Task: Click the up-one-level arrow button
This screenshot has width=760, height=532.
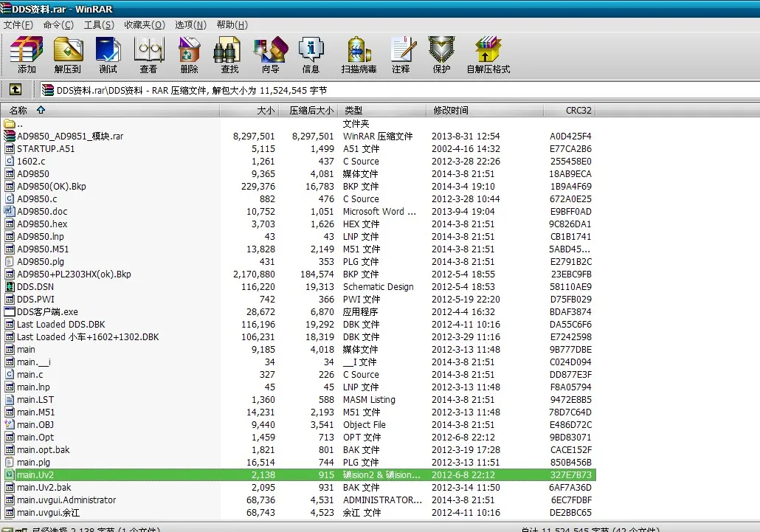Action: [15, 89]
